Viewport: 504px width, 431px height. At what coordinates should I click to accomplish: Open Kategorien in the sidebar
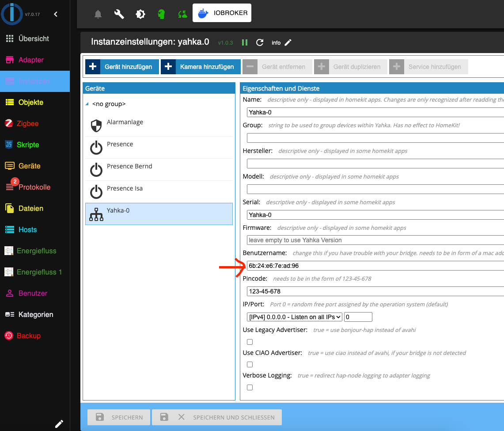tap(35, 315)
